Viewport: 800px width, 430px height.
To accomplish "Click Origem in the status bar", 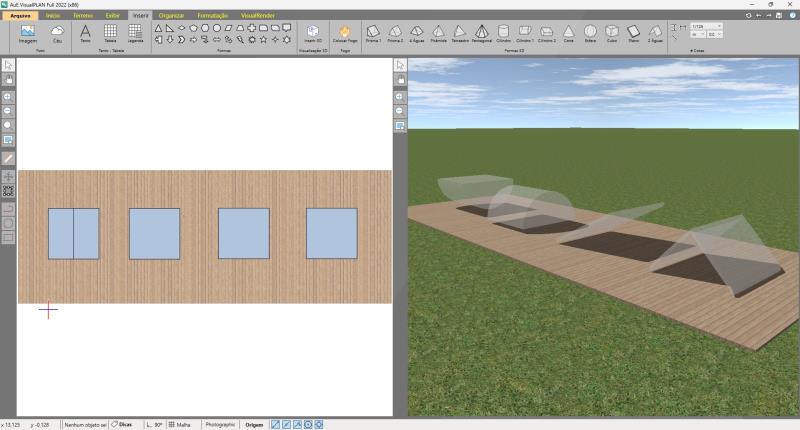I will [254, 424].
